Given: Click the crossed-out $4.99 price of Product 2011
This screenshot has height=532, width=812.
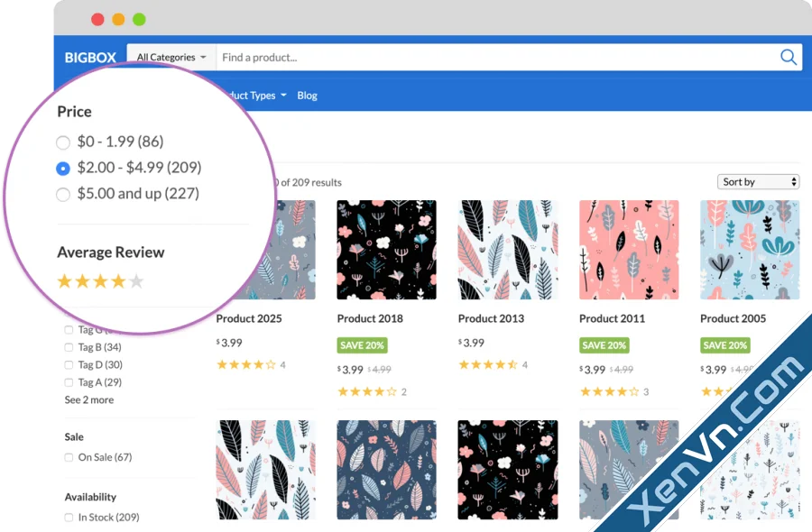Looking at the screenshot, I should coord(622,370).
